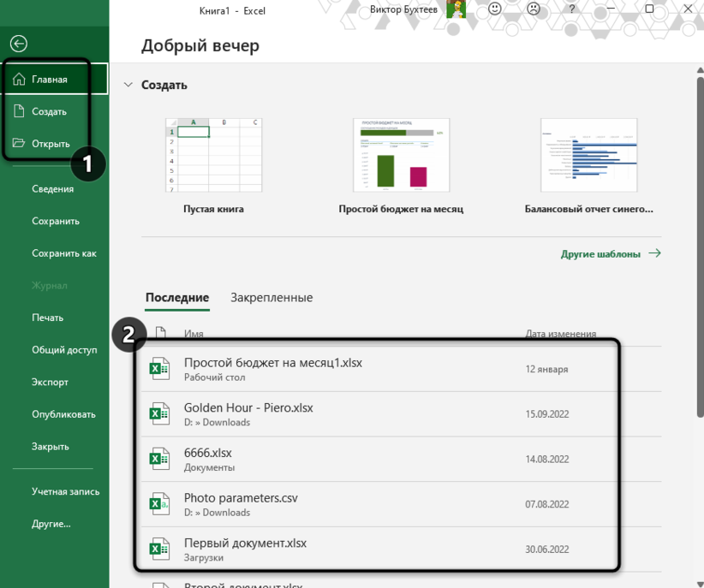Viewport: 704px width, 588px height.
Task: Click the frowning face feedback icon
Action: click(x=534, y=9)
